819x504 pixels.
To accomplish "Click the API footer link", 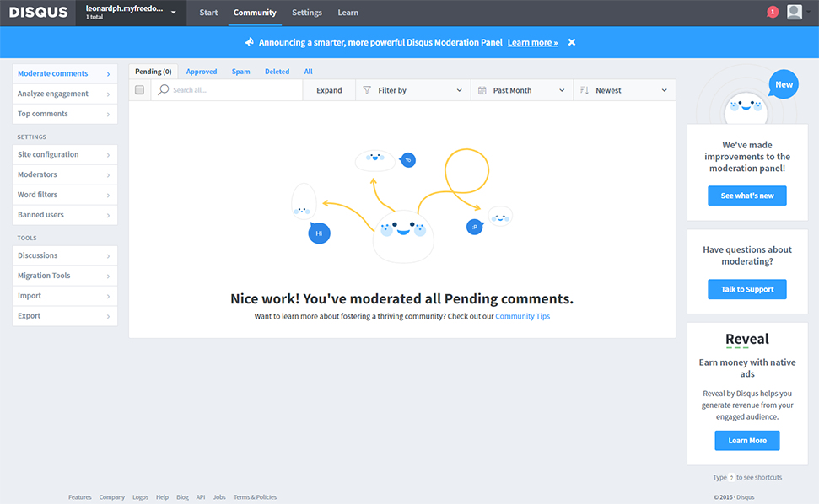I will coord(201,497).
